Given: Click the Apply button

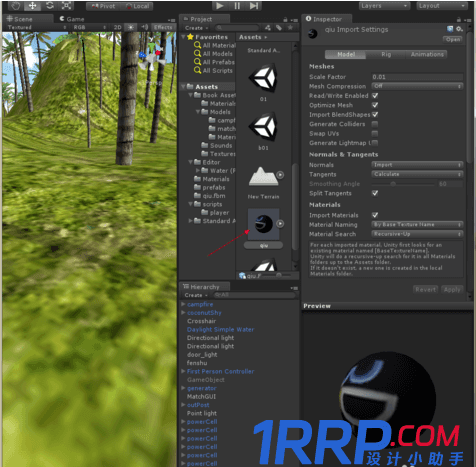Looking at the screenshot, I should pyautogui.click(x=452, y=290).
